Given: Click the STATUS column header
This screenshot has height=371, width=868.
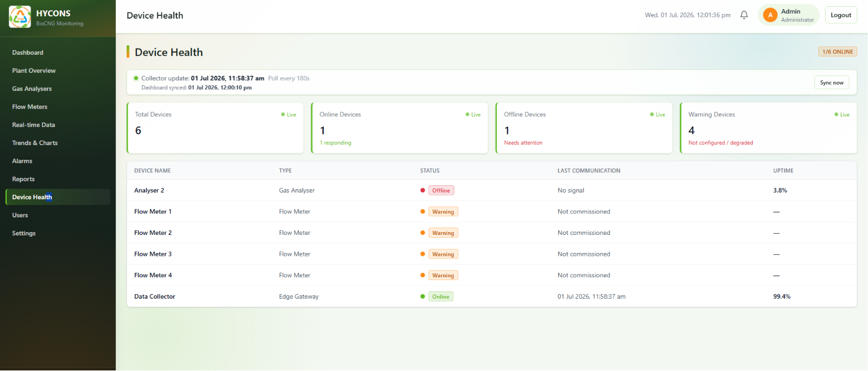Looking at the screenshot, I should click(x=429, y=171).
